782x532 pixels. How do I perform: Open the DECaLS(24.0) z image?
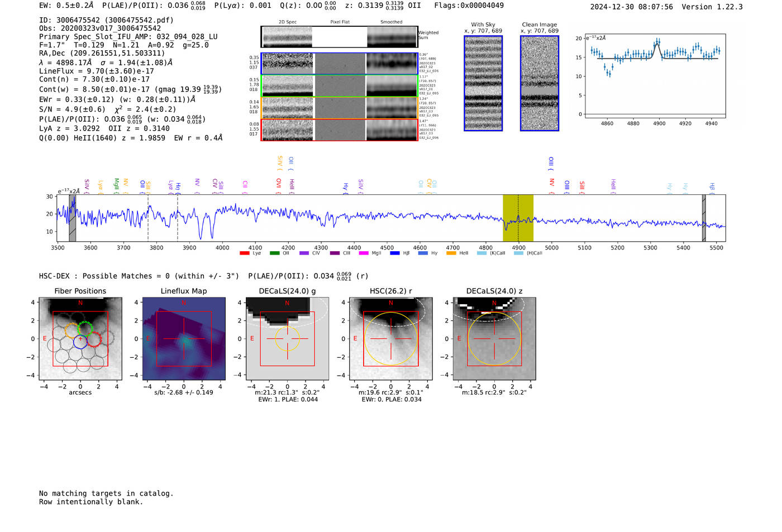(x=494, y=338)
